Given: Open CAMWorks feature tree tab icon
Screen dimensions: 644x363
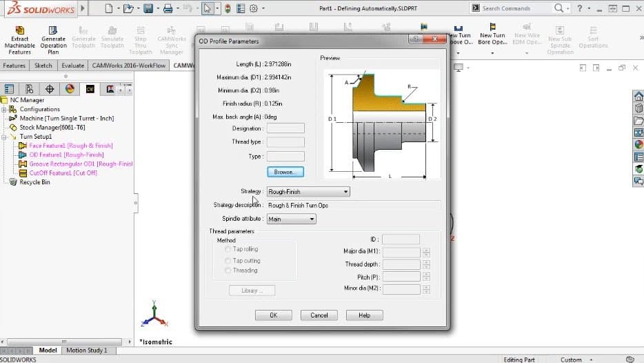Looking at the screenshot, I should pos(90,89).
